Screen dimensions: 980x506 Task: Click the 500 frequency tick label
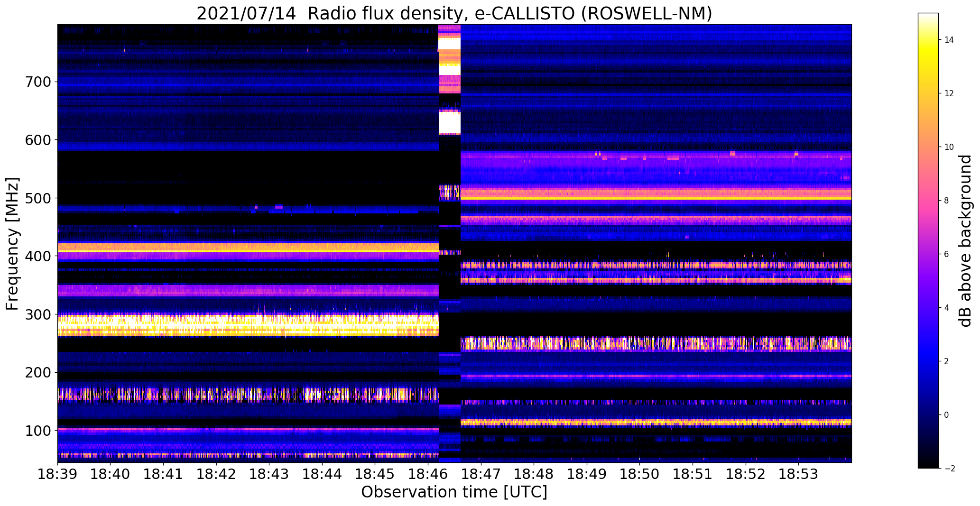pos(37,198)
